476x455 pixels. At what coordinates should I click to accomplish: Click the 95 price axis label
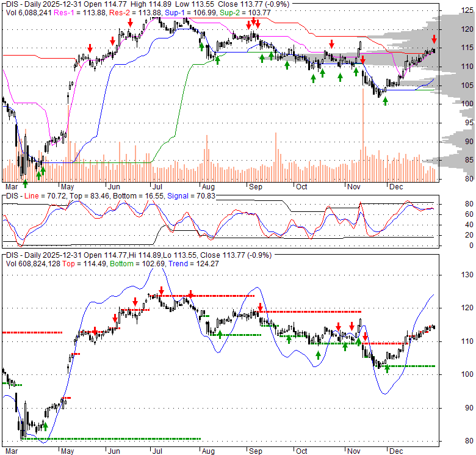click(x=469, y=123)
